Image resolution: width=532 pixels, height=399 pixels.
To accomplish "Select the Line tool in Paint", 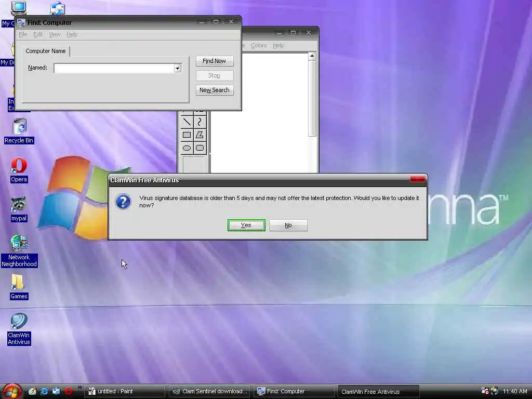I will [x=187, y=122].
